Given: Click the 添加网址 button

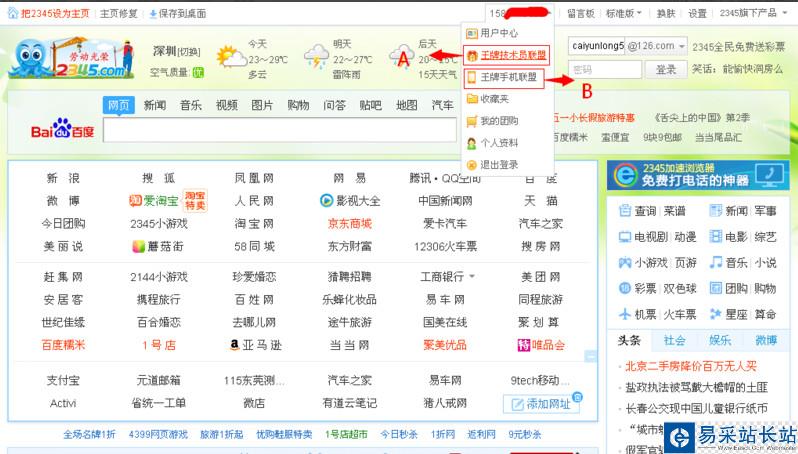Looking at the screenshot, I should pos(541,404).
